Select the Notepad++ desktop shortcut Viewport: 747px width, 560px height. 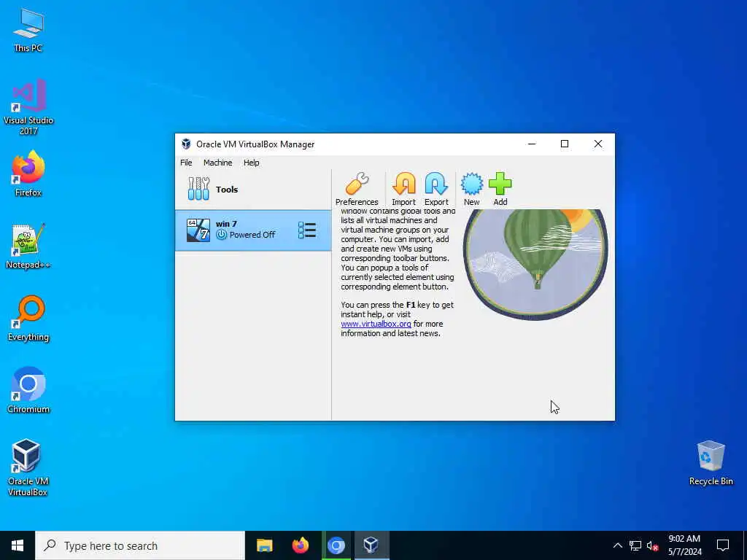(x=28, y=246)
